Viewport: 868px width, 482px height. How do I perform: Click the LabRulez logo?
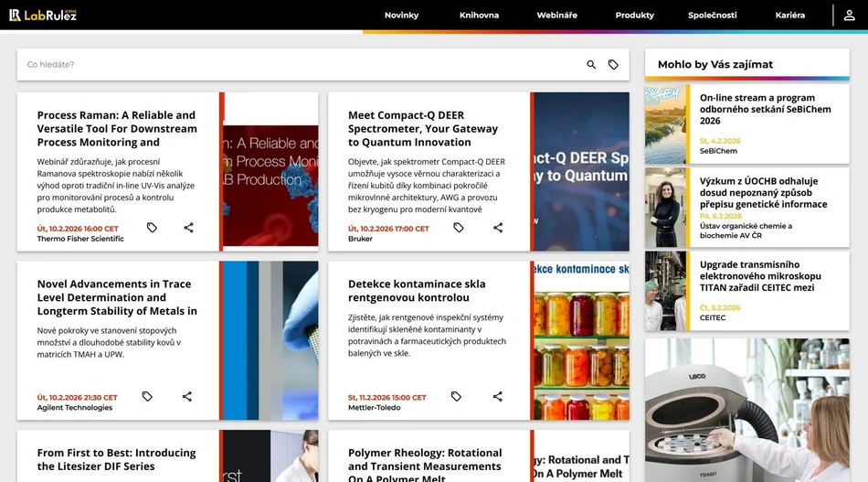pos(43,15)
